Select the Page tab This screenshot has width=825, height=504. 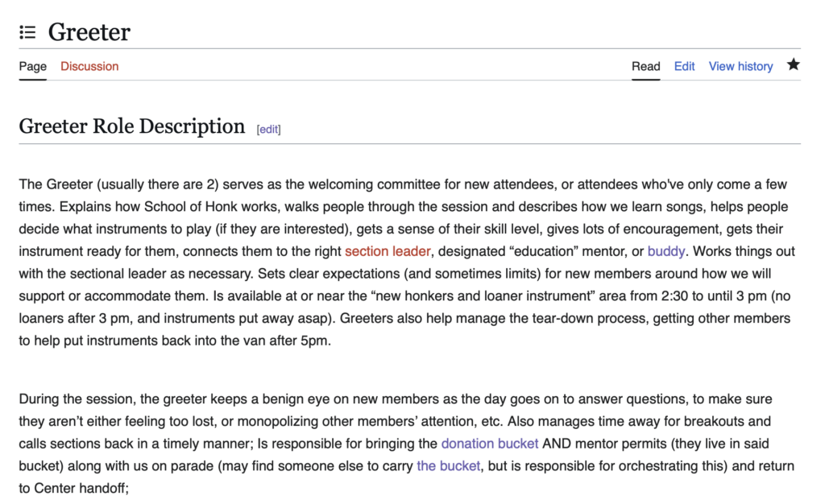pos(32,66)
